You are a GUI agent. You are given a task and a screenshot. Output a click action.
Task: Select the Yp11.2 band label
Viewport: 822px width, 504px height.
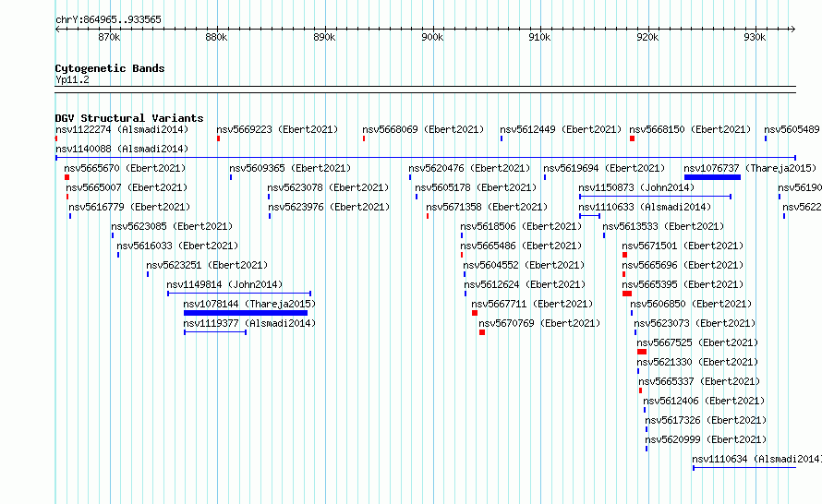click(x=72, y=79)
